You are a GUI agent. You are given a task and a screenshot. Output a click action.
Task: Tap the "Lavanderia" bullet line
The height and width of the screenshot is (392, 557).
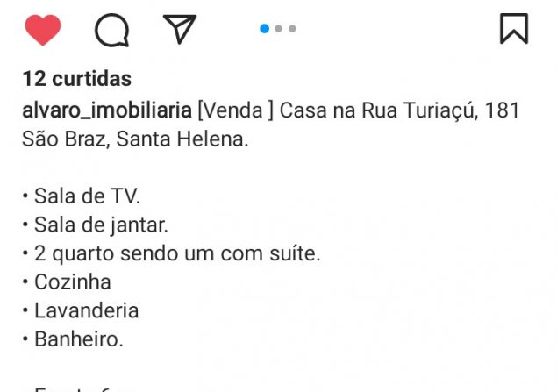click(x=86, y=310)
